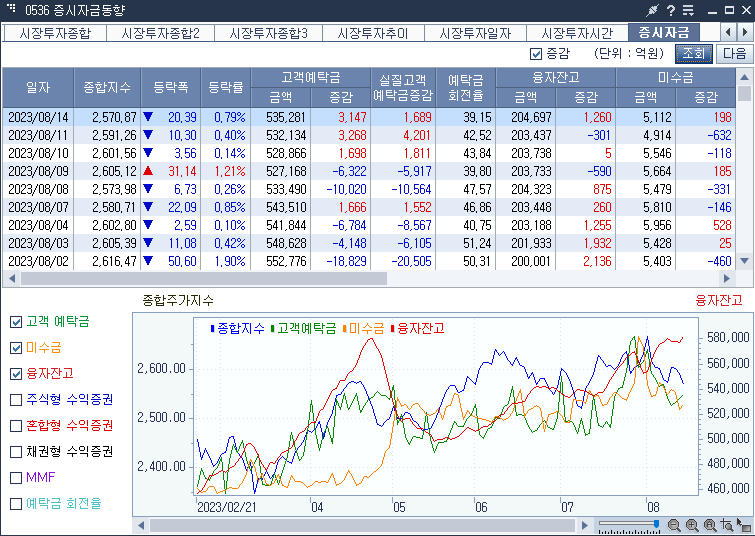
Task: Select the 2023/08/11 date cell
Action: coord(38,135)
